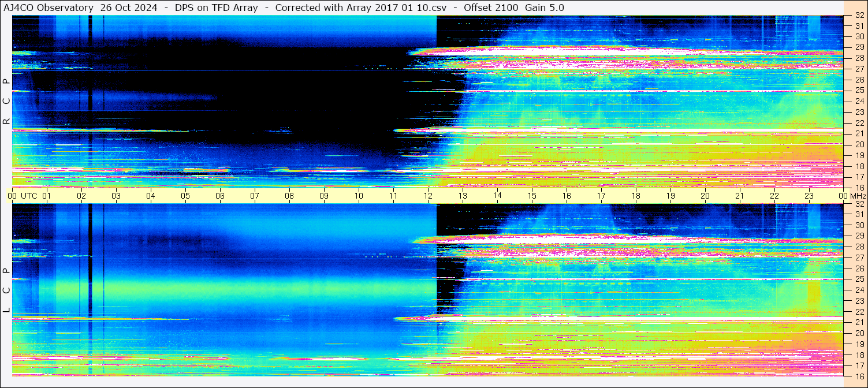Select the 08 hour tick label

[289, 196]
